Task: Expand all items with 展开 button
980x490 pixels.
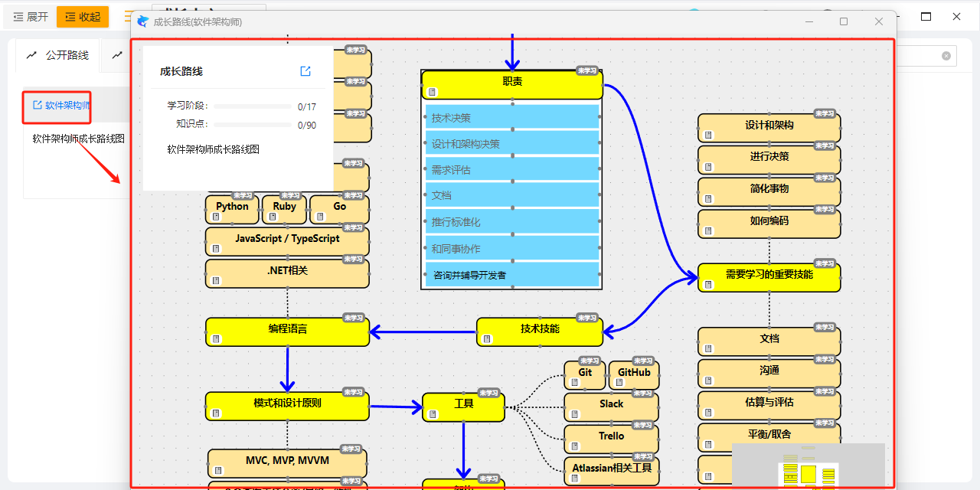Action: 31,17
